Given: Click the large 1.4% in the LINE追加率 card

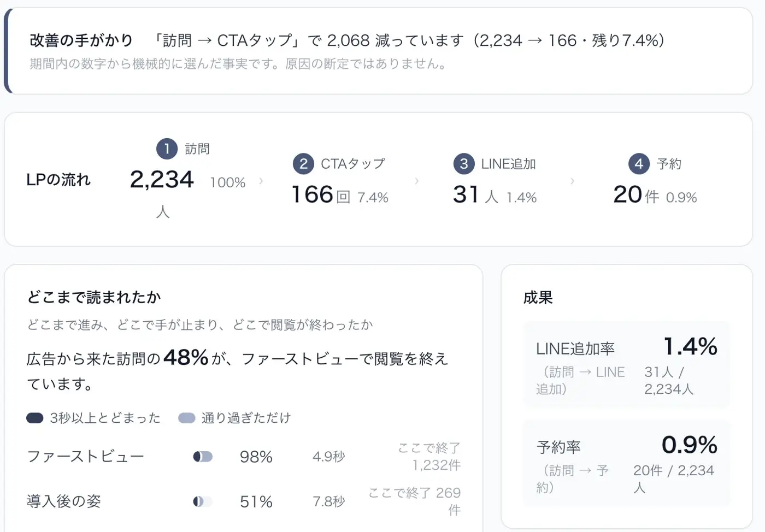Looking at the screenshot, I should [x=691, y=346].
